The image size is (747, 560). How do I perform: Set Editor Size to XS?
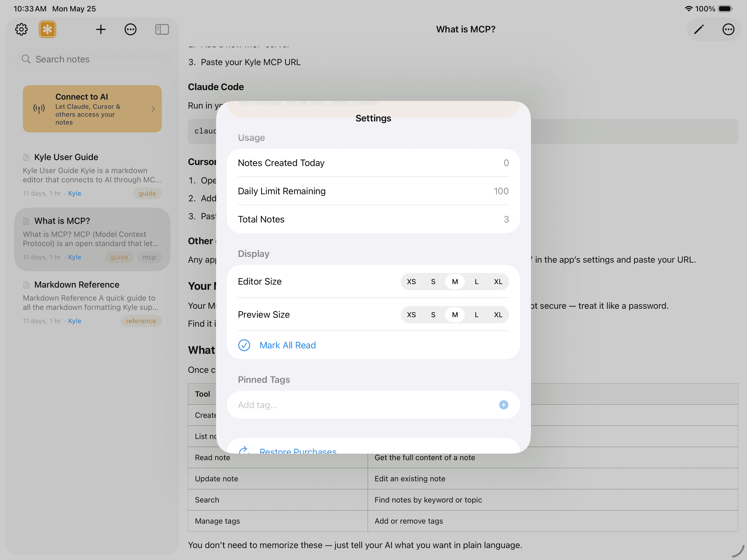click(x=411, y=282)
